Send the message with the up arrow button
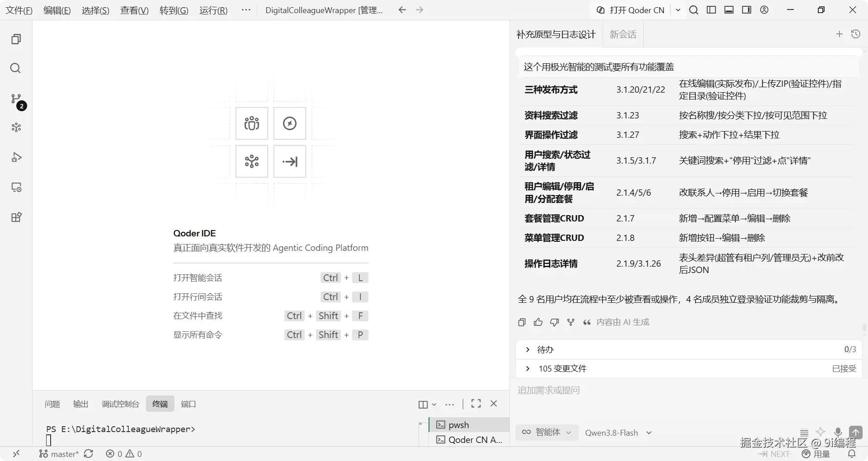Viewport: 868px width, 461px height. click(x=855, y=433)
